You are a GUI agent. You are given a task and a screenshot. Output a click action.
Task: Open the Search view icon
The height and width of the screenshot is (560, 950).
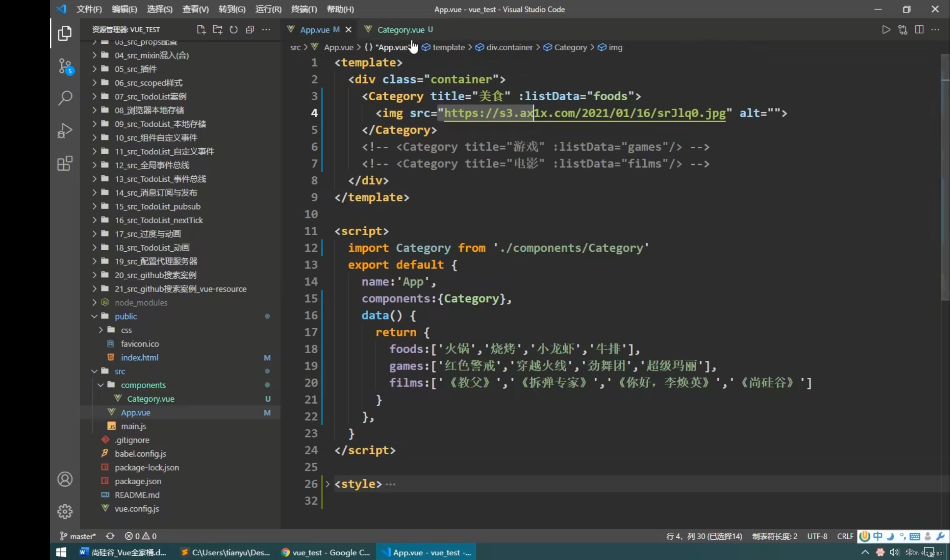65,98
